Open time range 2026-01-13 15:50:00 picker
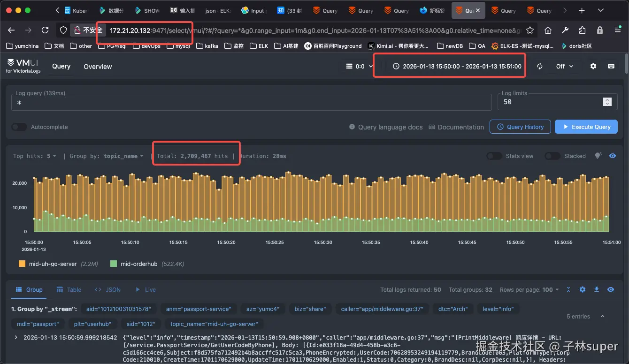The width and height of the screenshot is (629, 364). pos(457,66)
